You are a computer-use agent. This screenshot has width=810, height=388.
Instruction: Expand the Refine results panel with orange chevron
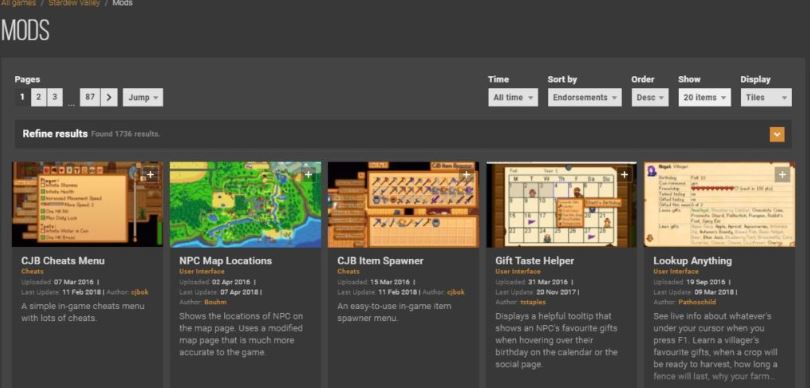(777, 134)
